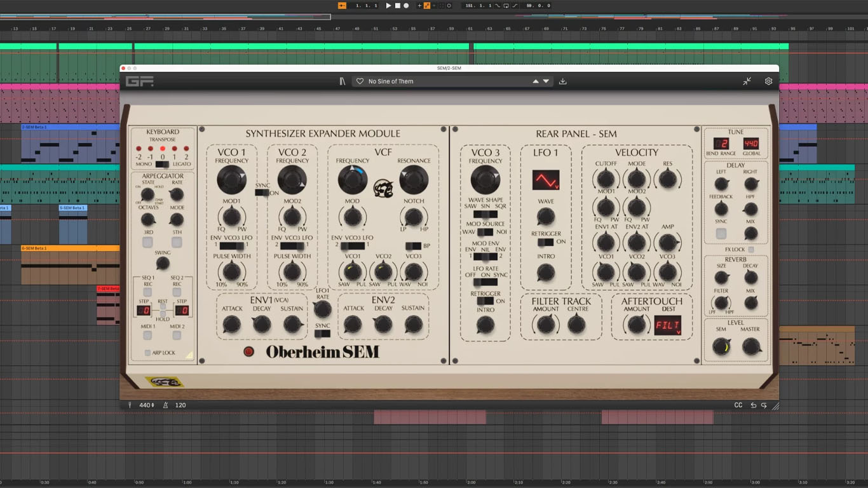Toggle the LFO1 rate Sync switch
This screenshot has width=868, height=488.
322,334
